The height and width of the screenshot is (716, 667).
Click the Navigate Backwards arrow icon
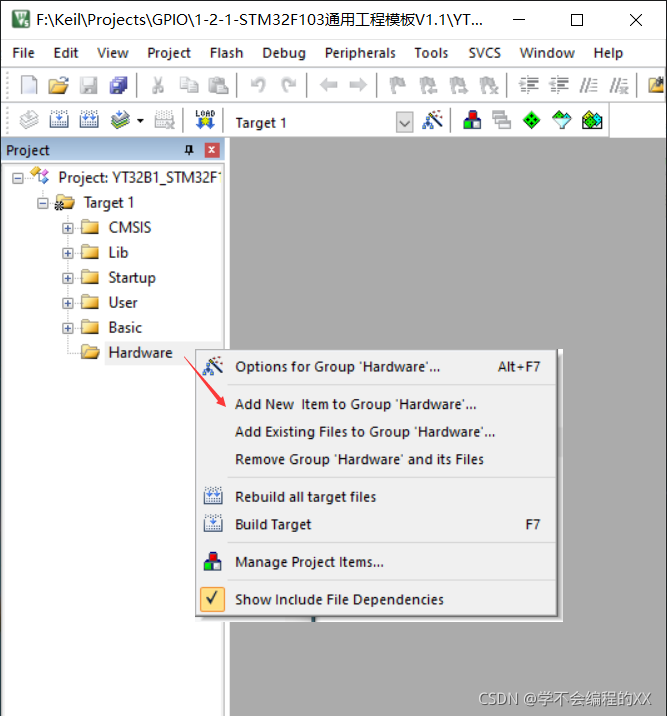328,85
